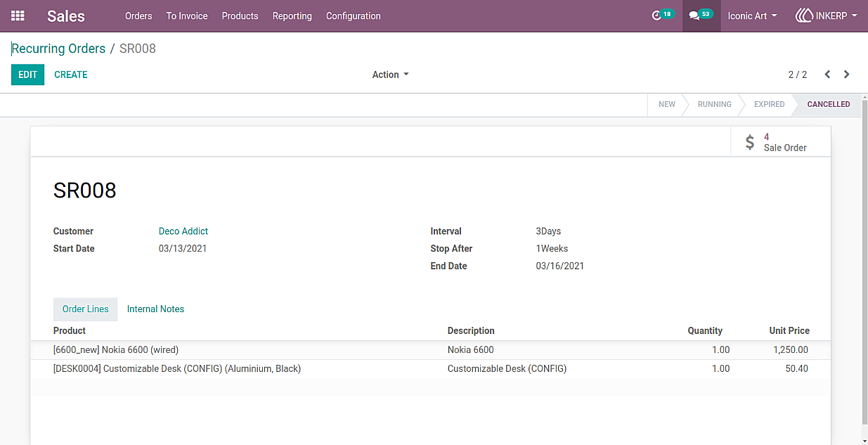Open the INKERP user menu

(x=827, y=15)
